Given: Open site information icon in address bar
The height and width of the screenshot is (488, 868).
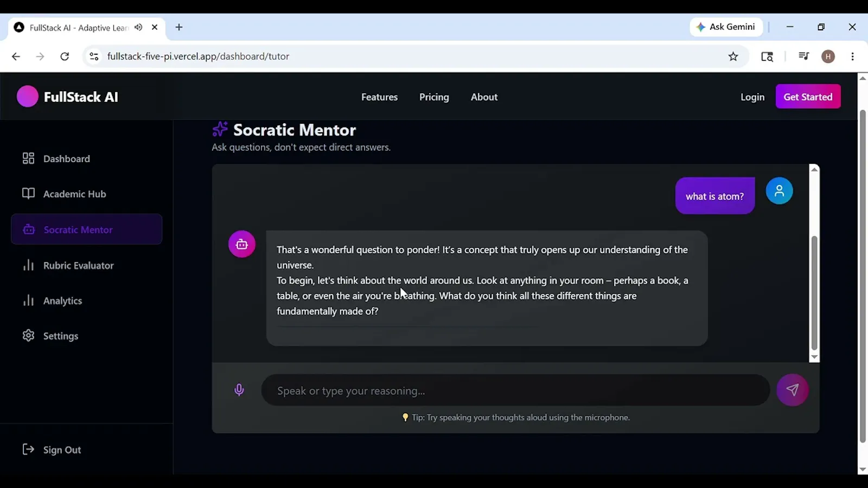Looking at the screenshot, I should (x=94, y=56).
